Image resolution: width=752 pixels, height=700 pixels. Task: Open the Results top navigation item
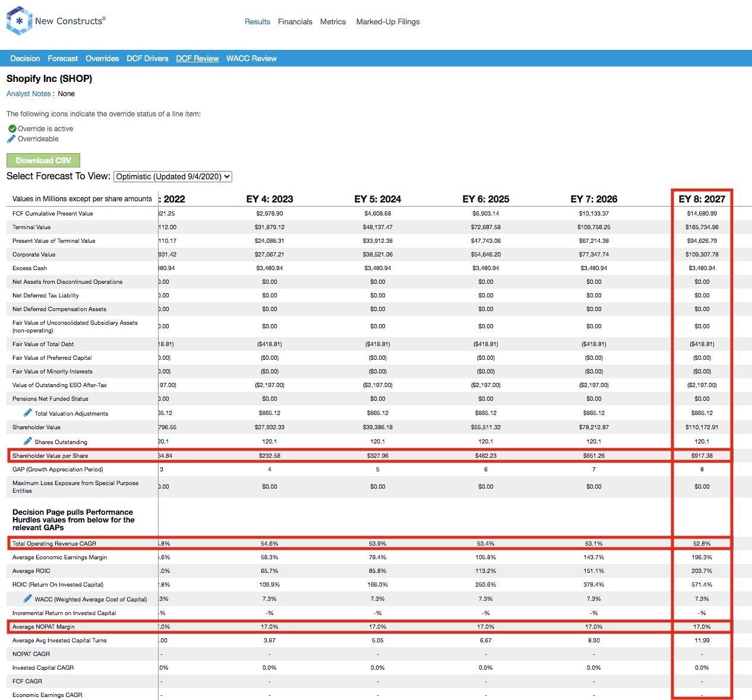point(257,21)
